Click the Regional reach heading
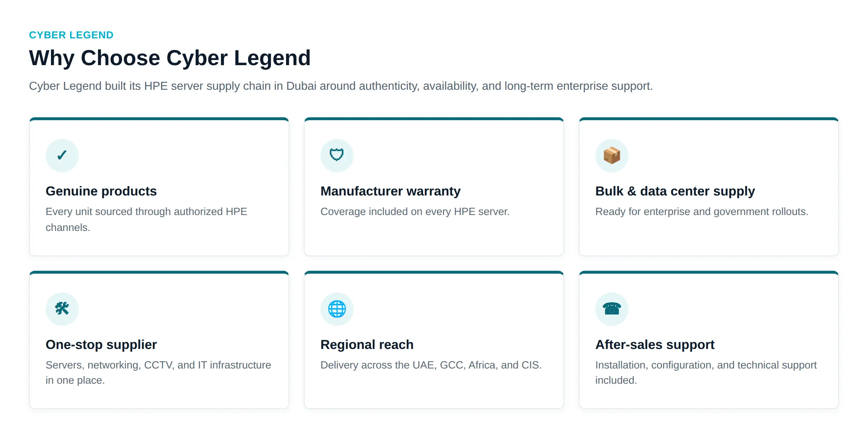The image size is (868, 438). [x=367, y=345]
